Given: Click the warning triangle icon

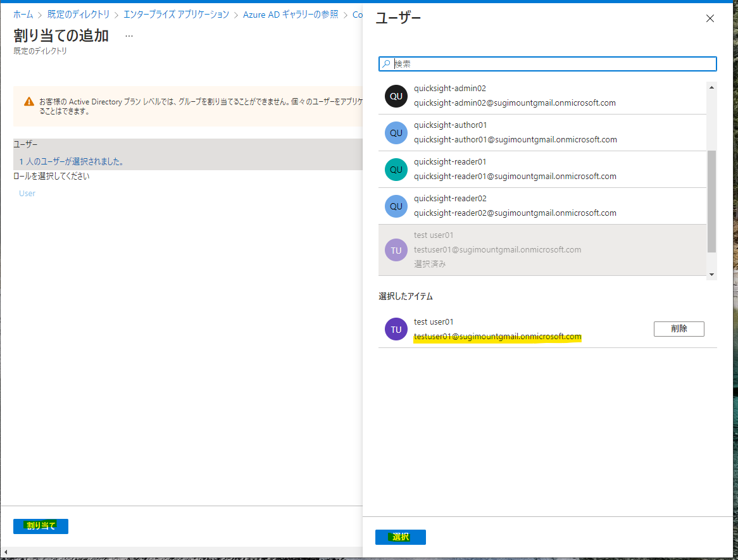Looking at the screenshot, I should click(x=29, y=102).
